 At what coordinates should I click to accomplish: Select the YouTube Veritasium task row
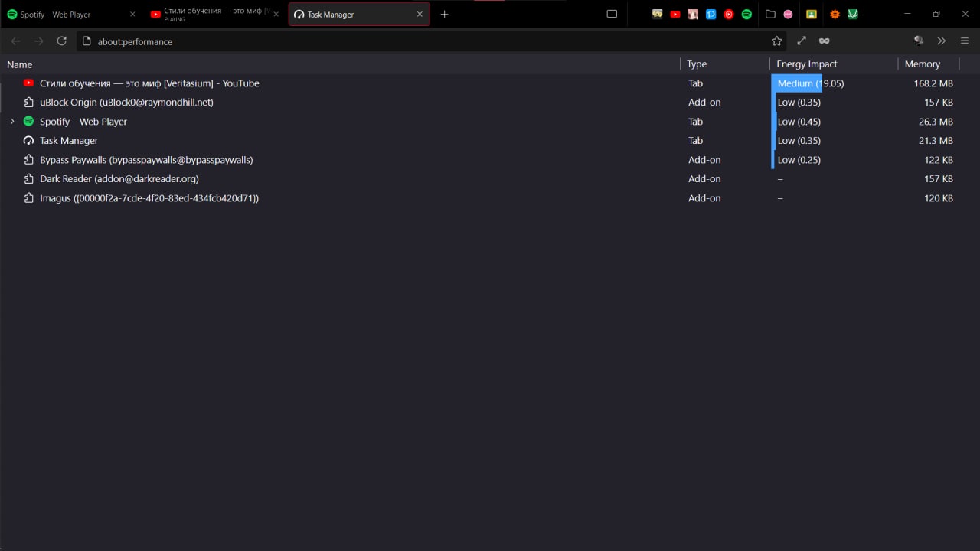[490, 83]
